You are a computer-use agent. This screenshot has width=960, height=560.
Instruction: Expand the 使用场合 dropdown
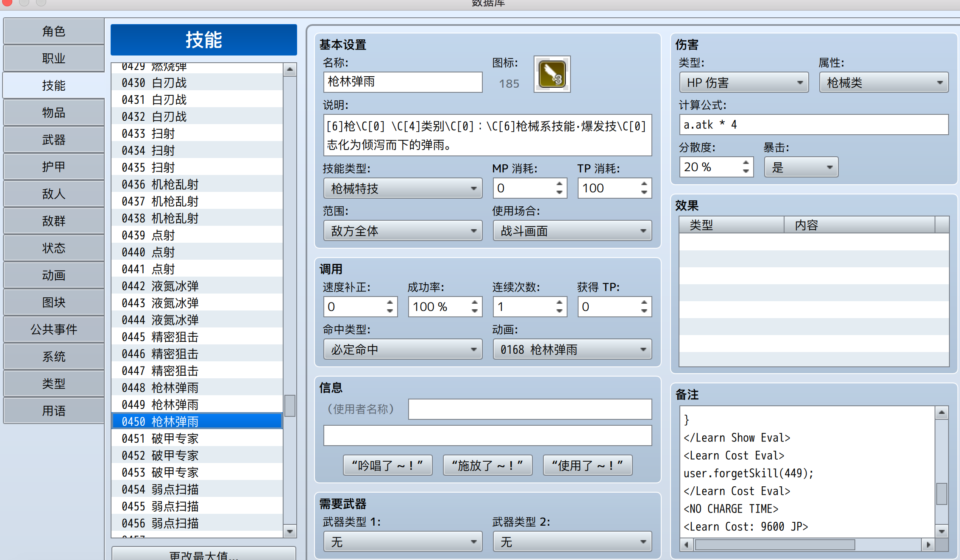[572, 231]
